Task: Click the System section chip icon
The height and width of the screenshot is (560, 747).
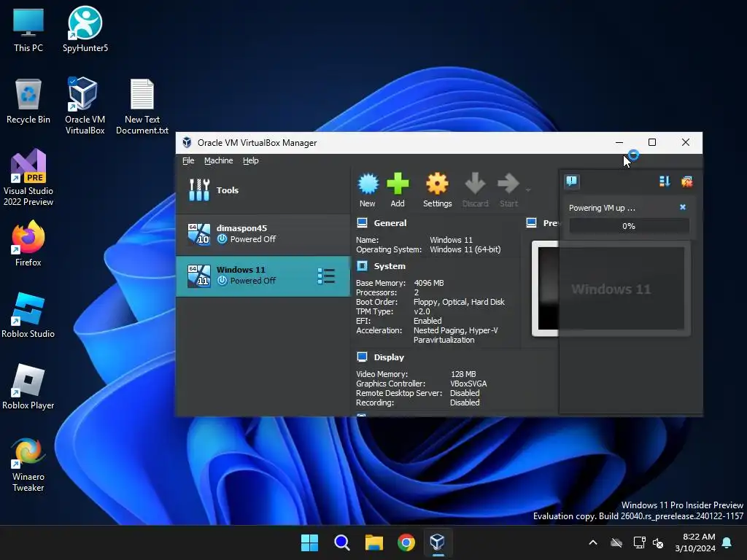Action: point(362,265)
